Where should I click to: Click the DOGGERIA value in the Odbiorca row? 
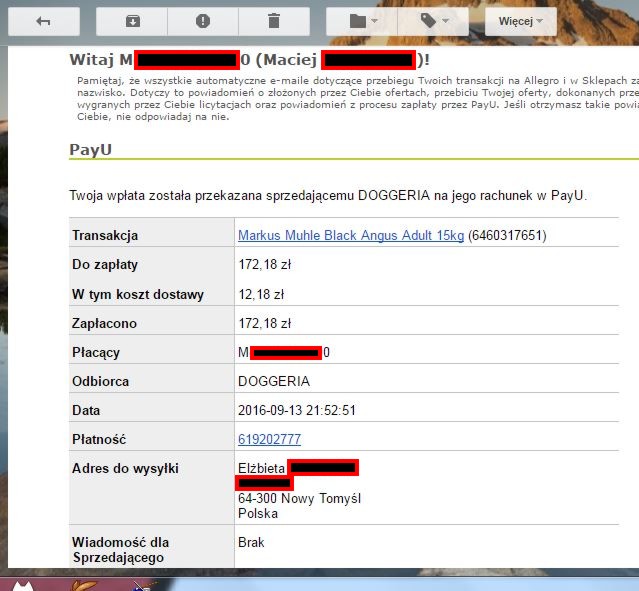(x=274, y=381)
